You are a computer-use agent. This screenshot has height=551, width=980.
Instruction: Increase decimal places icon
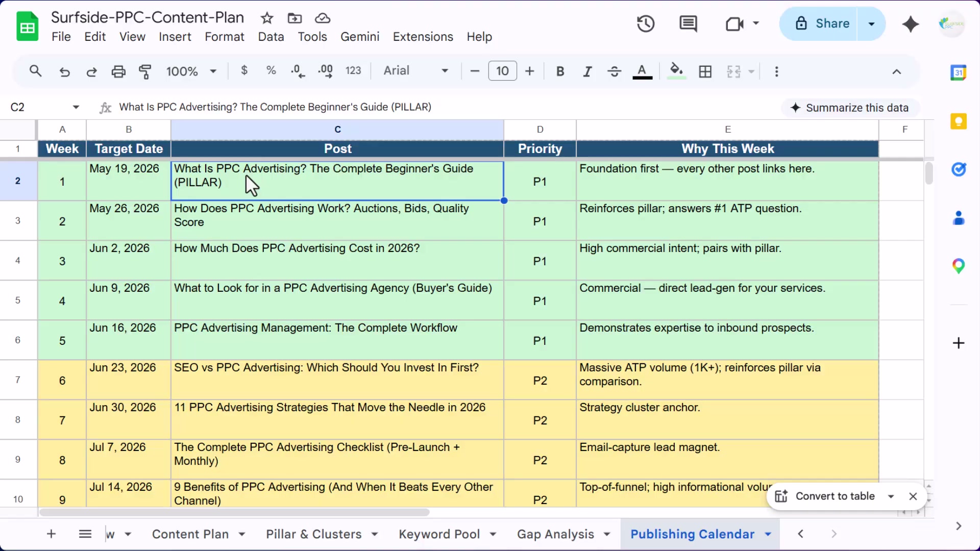point(325,71)
